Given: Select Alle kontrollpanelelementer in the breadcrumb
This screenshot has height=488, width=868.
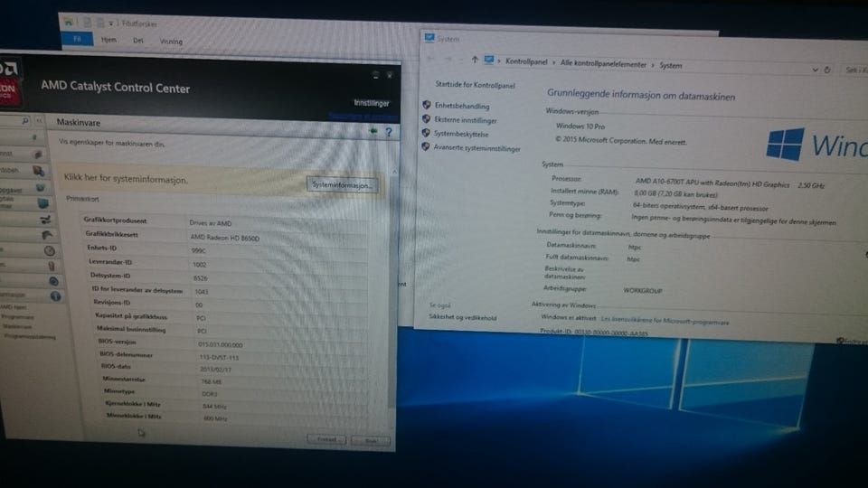Looking at the screenshot, I should tap(603, 63).
